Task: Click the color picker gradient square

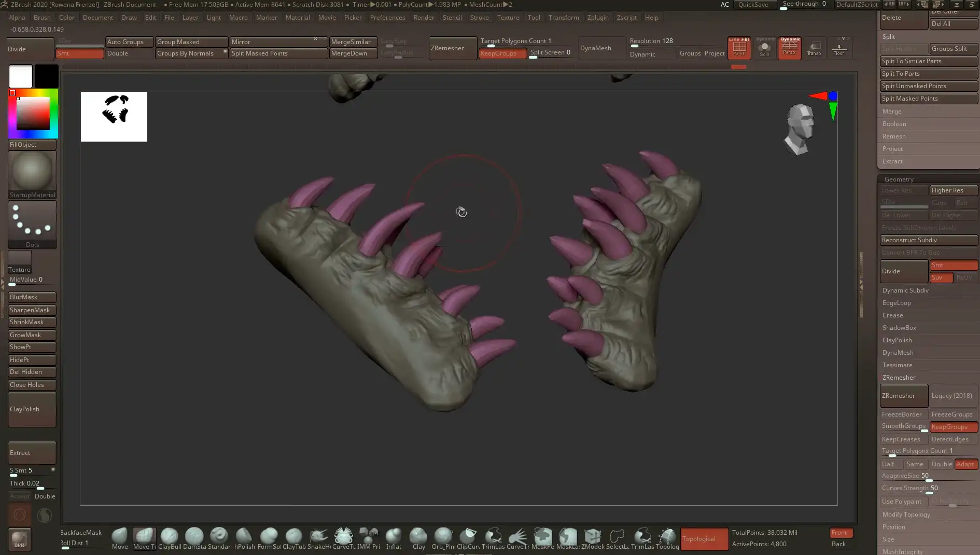Action: 33,114
